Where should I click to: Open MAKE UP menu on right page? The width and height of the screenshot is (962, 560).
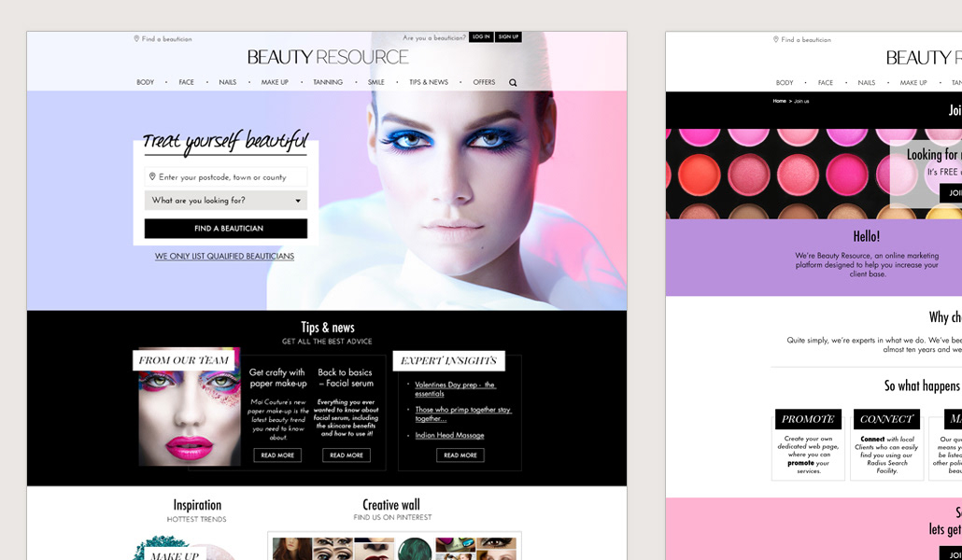click(x=913, y=83)
